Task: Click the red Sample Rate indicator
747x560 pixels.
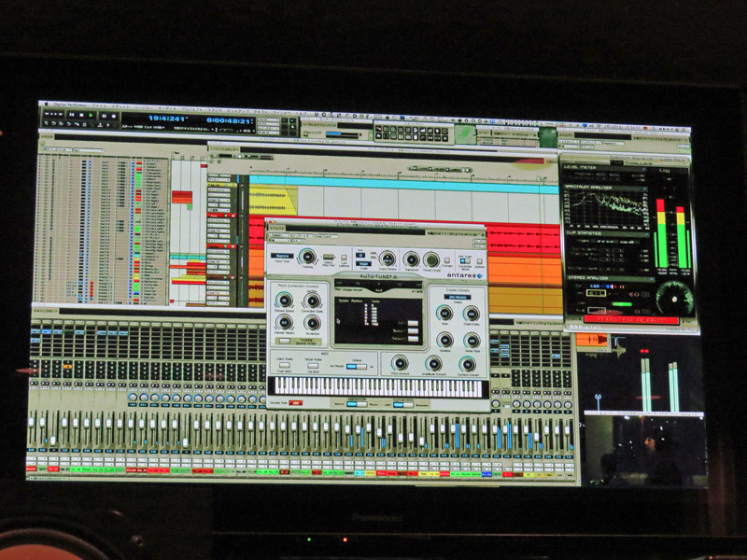Action: (x=296, y=403)
